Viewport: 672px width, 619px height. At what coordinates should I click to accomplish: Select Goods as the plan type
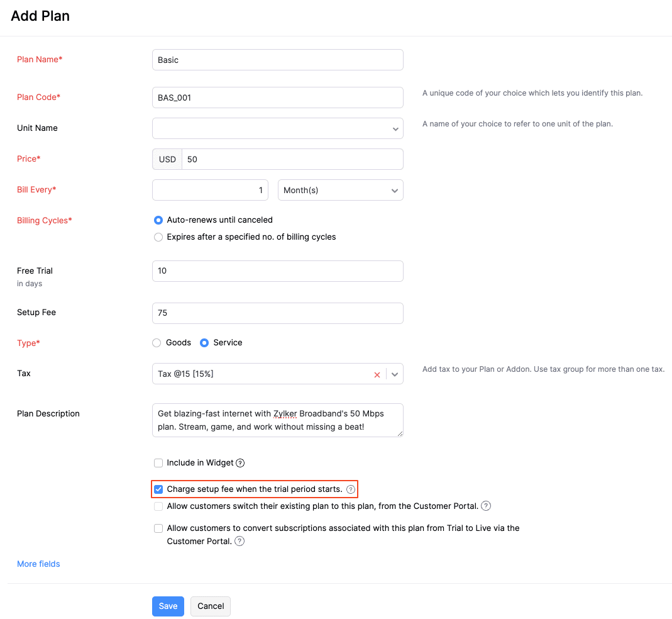click(156, 342)
